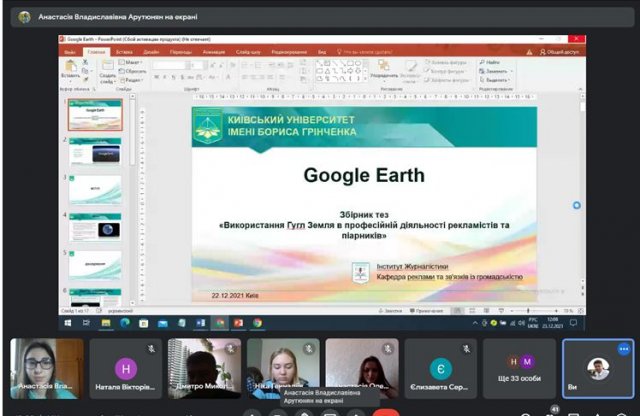The image size is (640, 416).
Task: Expand the Select (Выделить) dropdown
Action: tap(495, 80)
